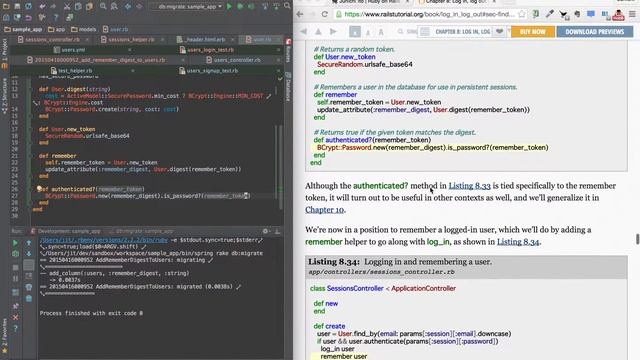This screenshot has height=360, width=640.
Task: Click the intention lightbulb on authenticated? line
Action: 40,189
